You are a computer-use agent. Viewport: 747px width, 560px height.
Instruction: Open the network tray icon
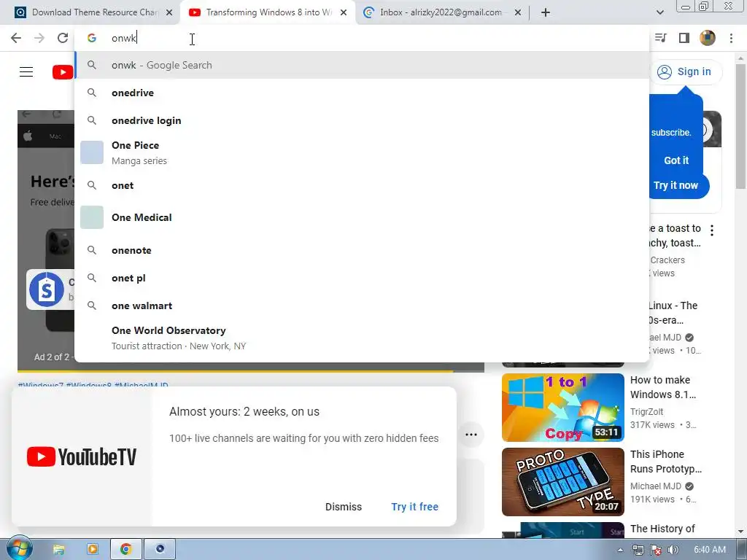638,550
